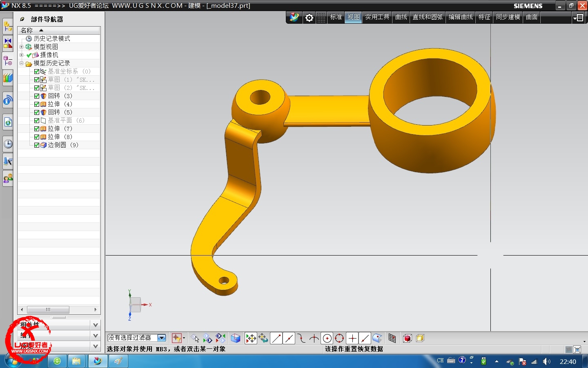Open the Part Navigator sidebar tab

tap(8, 61)
